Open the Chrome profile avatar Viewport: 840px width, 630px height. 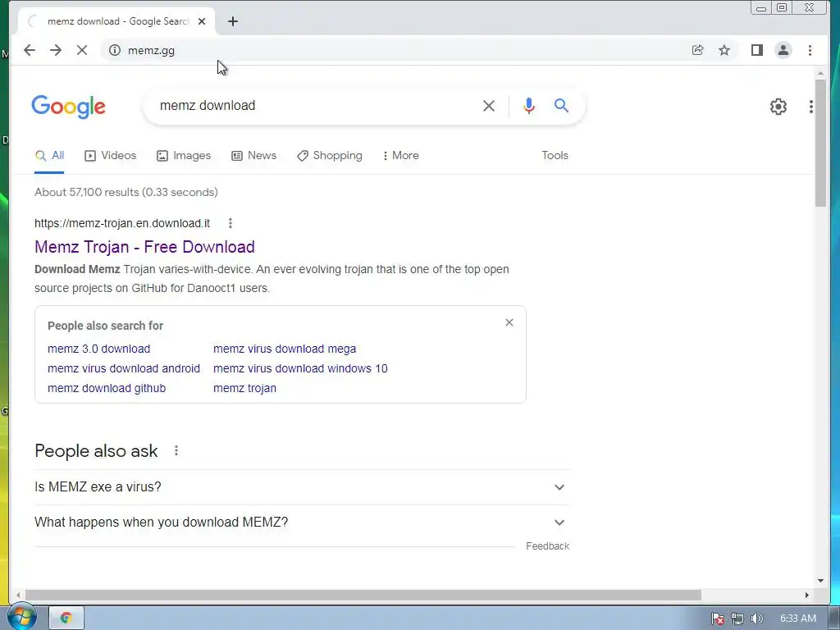(x=783, y=50)
